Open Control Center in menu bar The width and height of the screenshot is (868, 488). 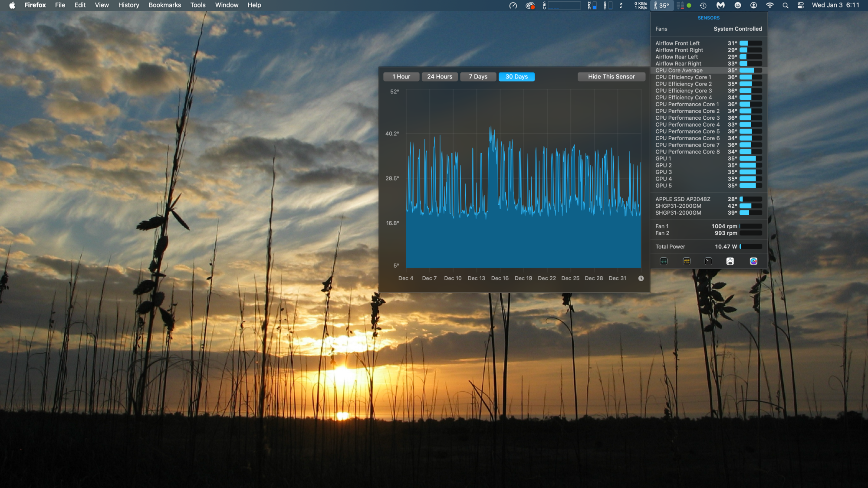[801, 5]
